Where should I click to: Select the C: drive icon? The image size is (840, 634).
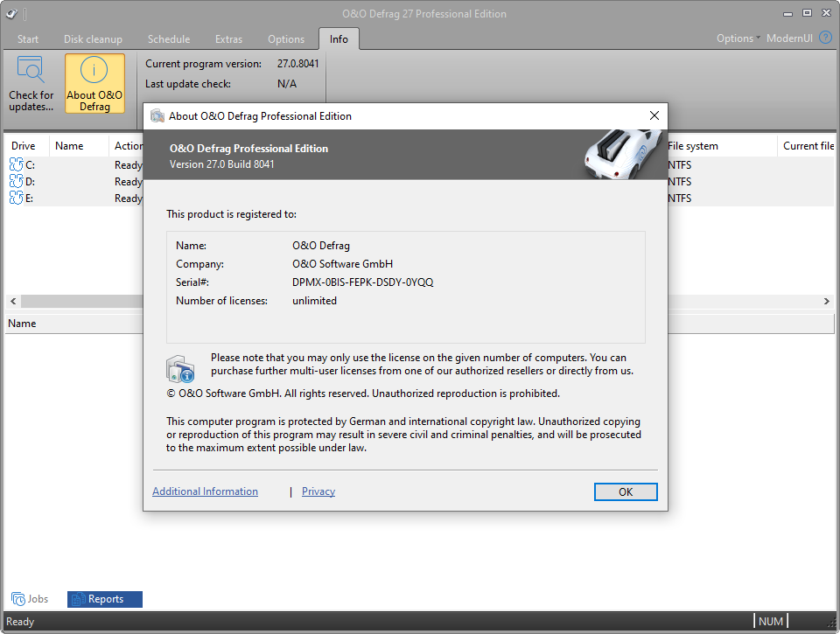point(16,164)
